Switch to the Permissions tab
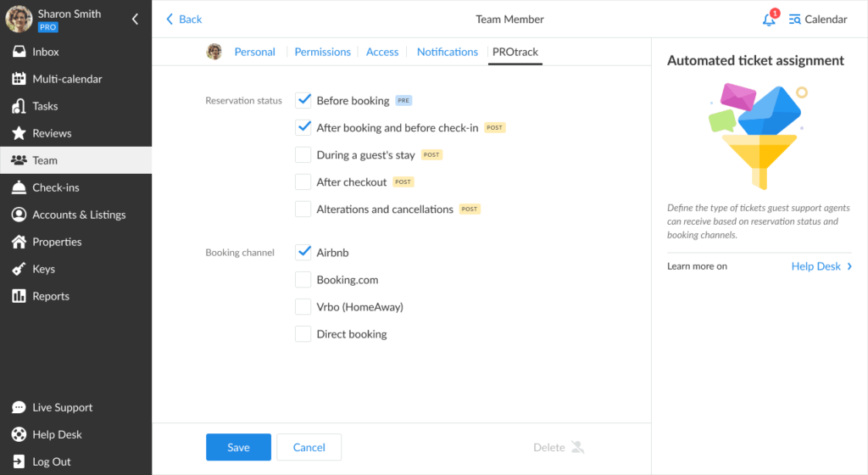868x475 pixels. [322, 52]
